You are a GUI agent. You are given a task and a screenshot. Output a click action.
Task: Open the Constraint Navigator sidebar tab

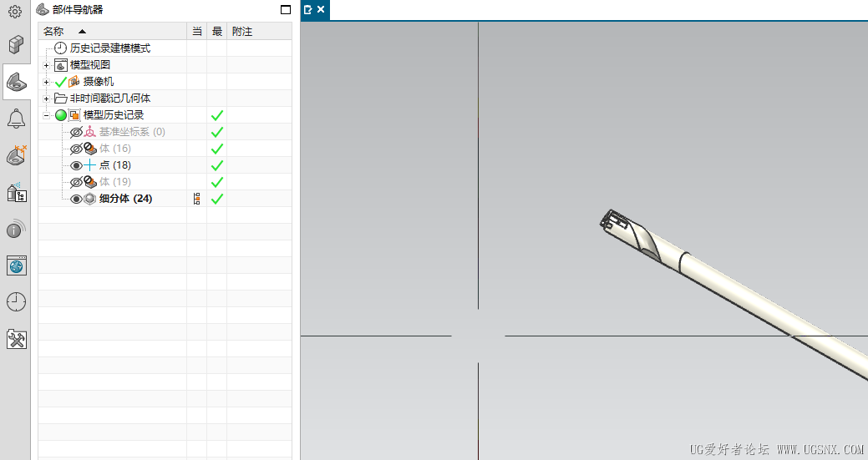coord(16,155)
